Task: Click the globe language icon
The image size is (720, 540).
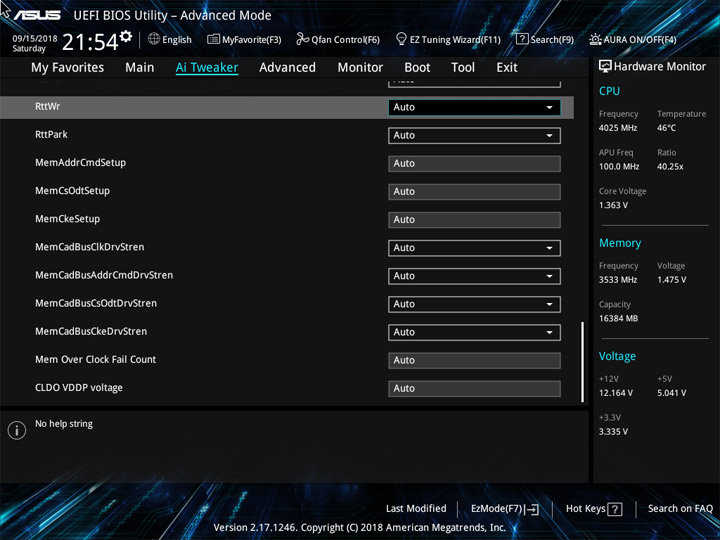Action: [154, 39]
